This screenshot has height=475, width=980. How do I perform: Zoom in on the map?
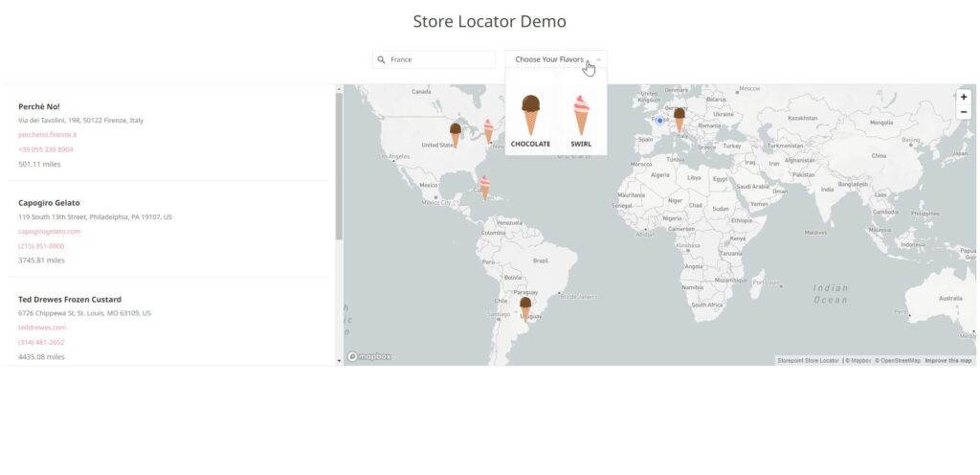tap(964, 97)
